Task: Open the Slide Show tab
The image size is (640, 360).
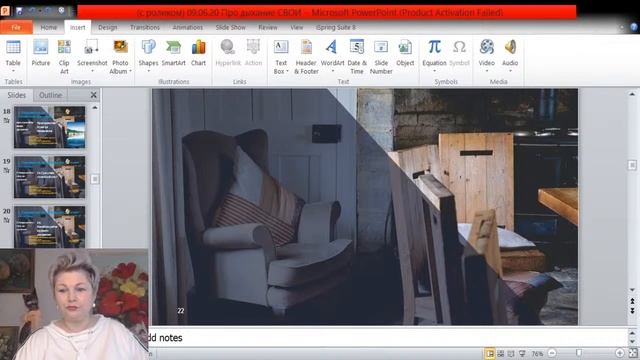Action: pyautogui.click(x=231, y=27)
